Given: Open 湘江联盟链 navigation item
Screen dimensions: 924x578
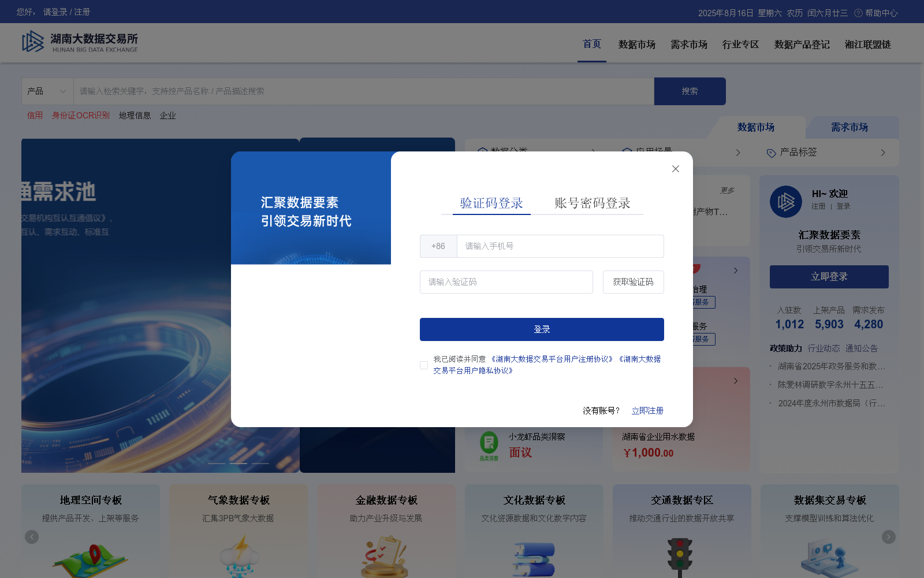Looking at the screenshot, I should (868, 45).
